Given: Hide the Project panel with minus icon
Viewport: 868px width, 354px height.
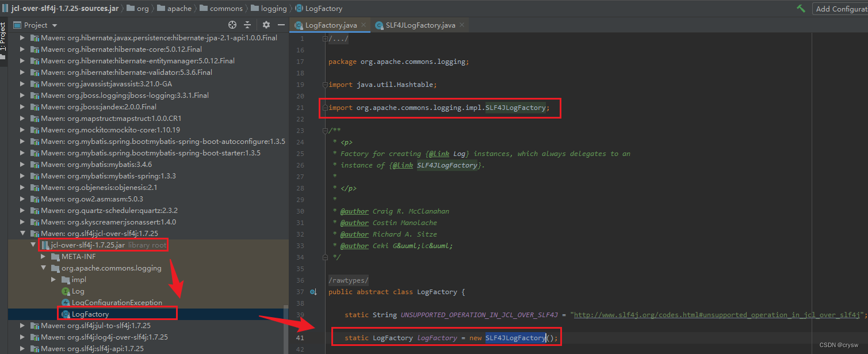Looking at the screenshot, I should (281, 25).
